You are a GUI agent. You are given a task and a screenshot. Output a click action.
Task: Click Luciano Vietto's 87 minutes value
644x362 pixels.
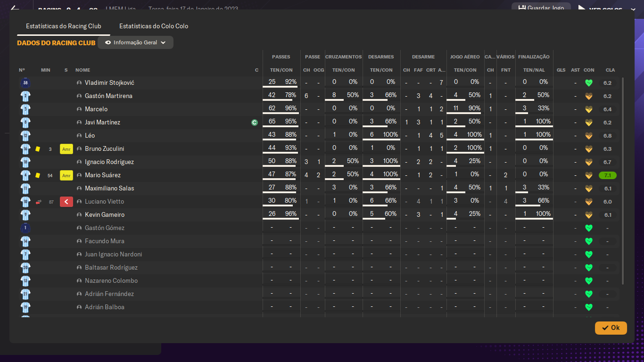(50, 202)
